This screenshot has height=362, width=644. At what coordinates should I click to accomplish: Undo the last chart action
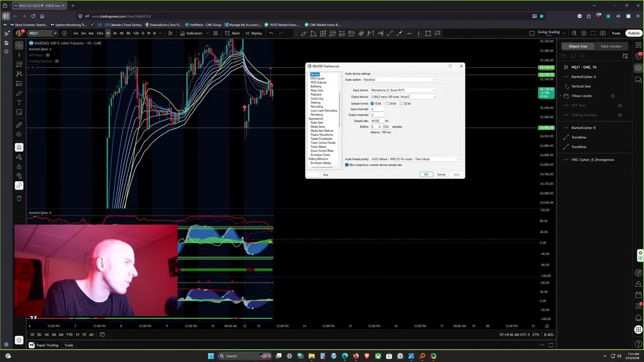(x=271, y=33)
